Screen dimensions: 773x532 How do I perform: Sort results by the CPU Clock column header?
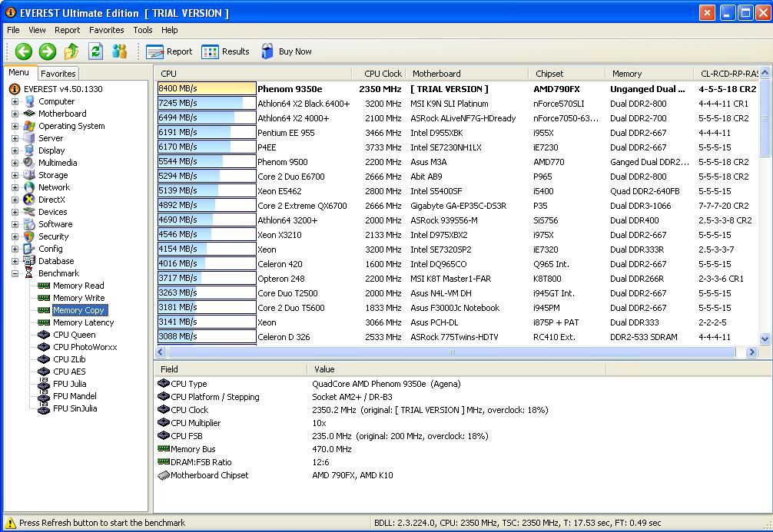click(x=379, y=74)
